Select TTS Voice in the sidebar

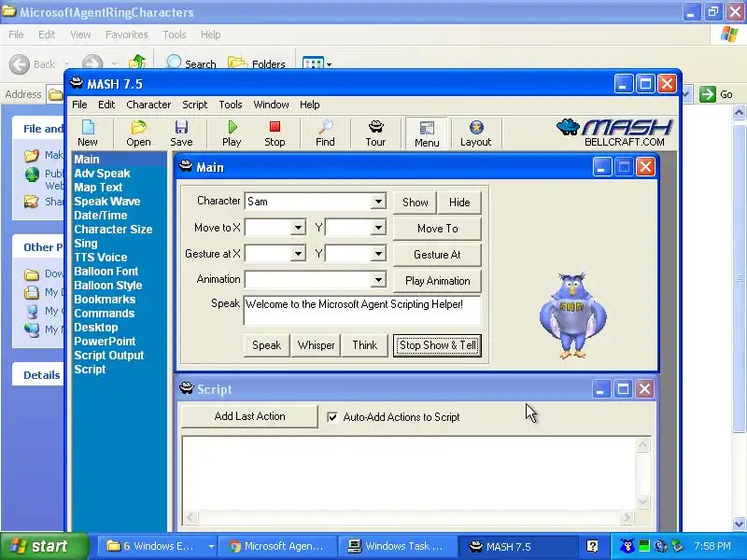point(101,258)
